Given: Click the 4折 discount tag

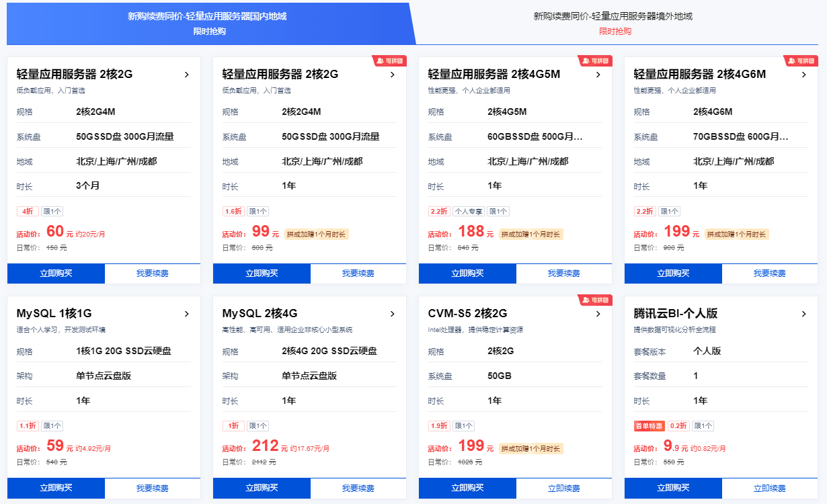Looking at the screenshot, I should click(28, 211).
